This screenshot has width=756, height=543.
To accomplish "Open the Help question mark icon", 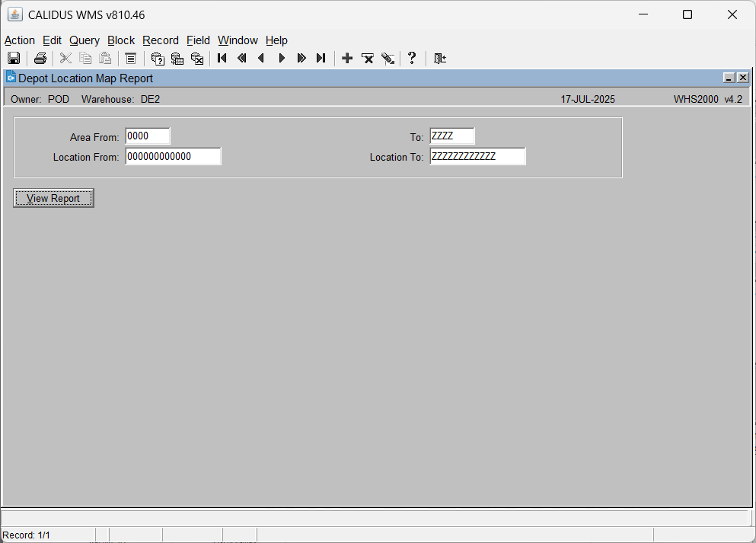I will (412, 59).
